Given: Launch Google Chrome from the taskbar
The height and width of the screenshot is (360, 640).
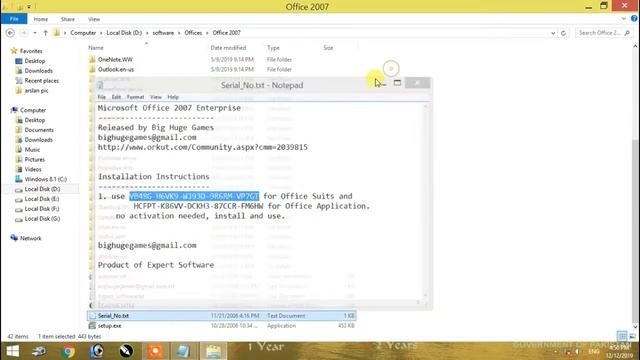Looking at the screenshot, I should tap(68, 351).
